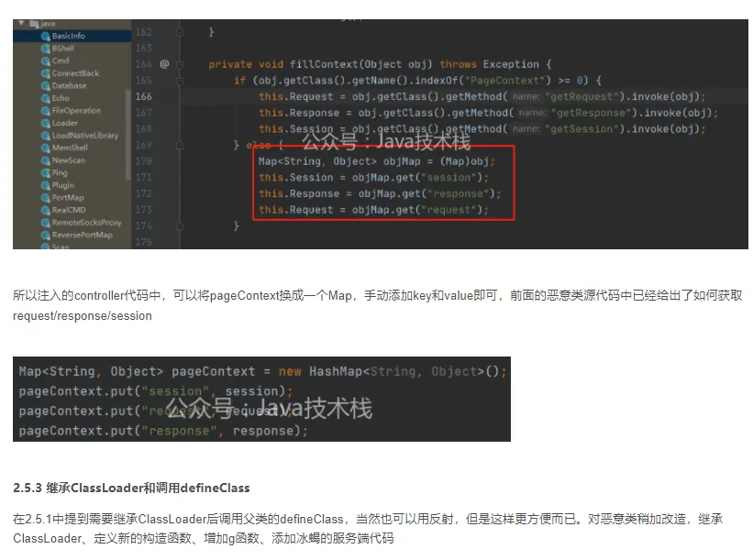The image size is (753, 560).
Task: Toggle fold marker at line 162
Action: (x=180, y=32)
